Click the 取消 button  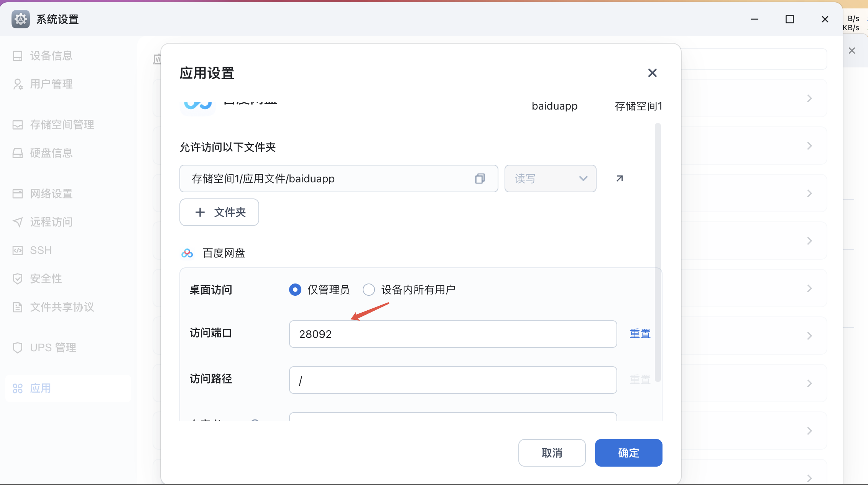pos(552,453)
